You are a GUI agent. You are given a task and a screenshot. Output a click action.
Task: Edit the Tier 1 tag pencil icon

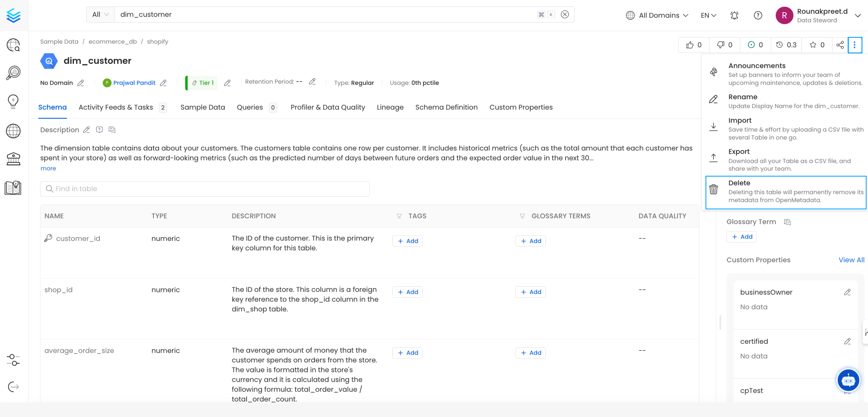pyautogui.click(x=228, y=83)
